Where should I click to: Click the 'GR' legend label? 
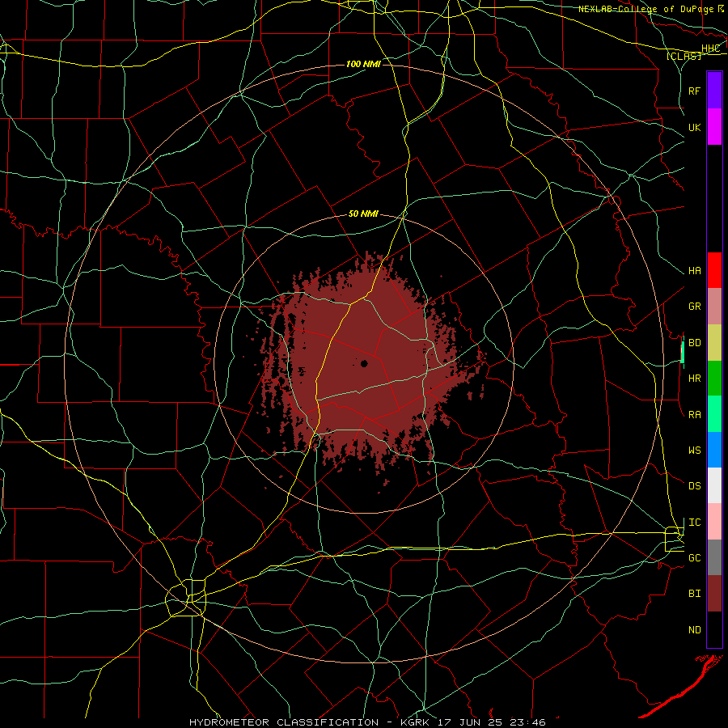[x=695, y=307]
